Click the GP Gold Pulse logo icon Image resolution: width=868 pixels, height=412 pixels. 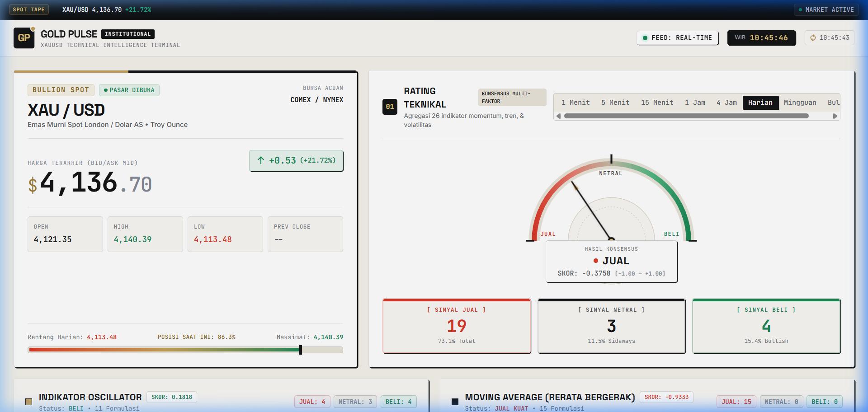tap(24, 38)
